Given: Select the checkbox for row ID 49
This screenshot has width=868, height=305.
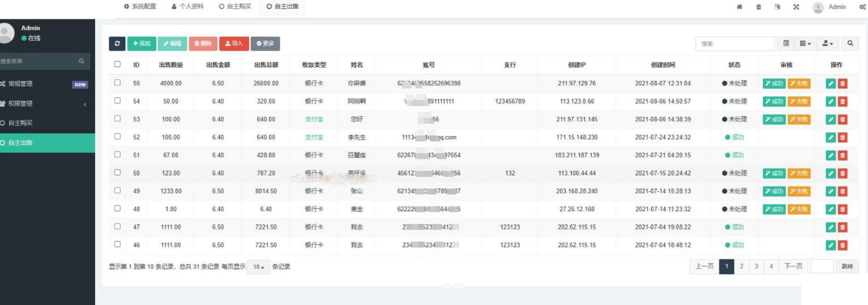Looking at the screenshot, I should click(x=117, y=190).
